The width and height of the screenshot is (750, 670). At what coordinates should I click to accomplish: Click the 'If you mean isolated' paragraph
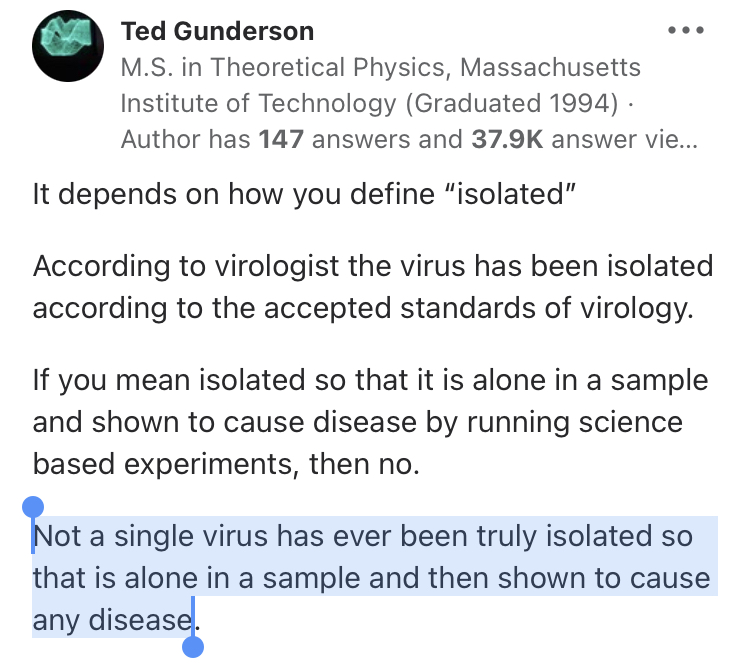(370, 422)
